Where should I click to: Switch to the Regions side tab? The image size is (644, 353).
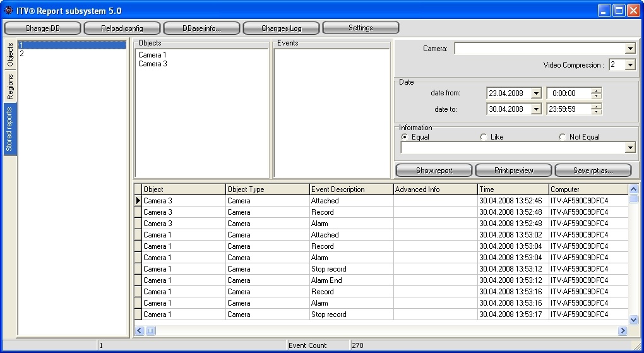pos(10,87)
